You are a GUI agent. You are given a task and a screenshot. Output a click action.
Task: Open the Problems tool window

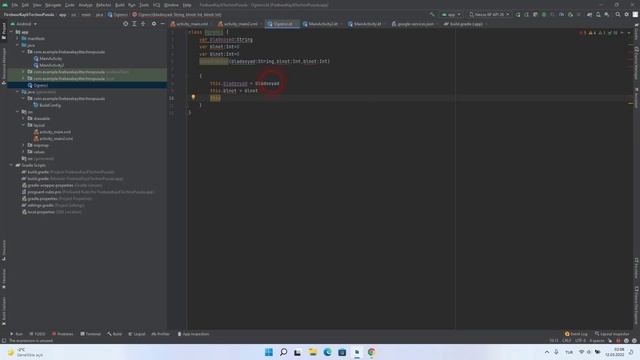(62, 334)
